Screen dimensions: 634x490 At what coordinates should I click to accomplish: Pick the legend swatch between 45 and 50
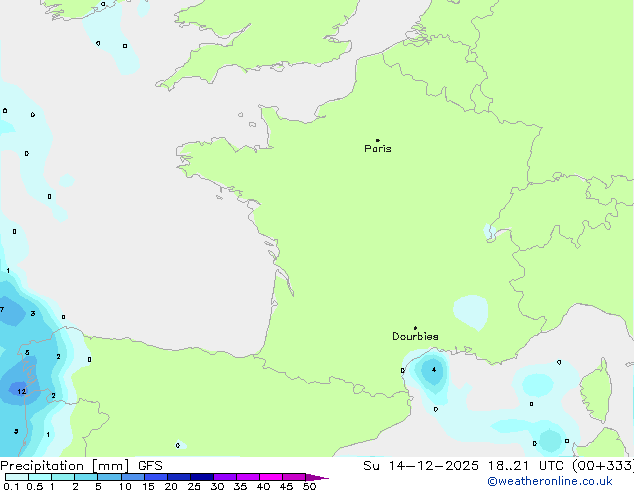[295, 478]
